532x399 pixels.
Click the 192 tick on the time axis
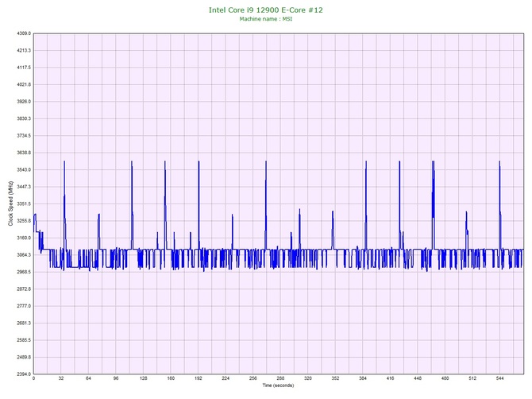198,379
